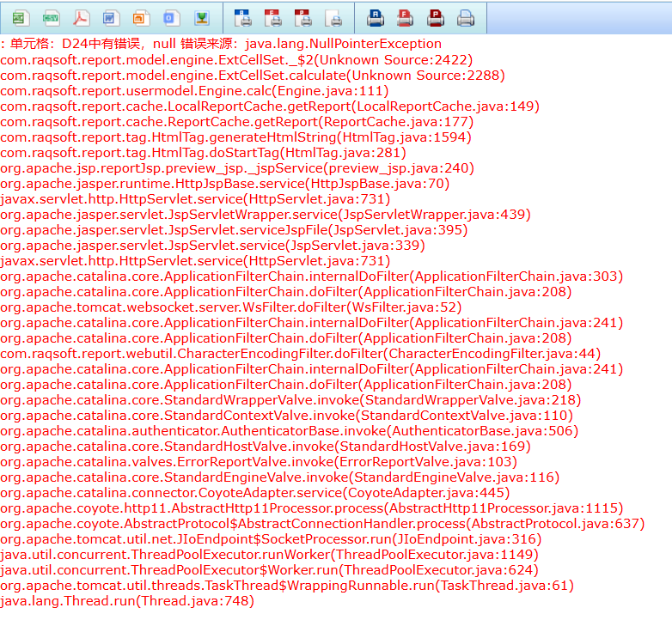The width and height of the screenshot is (672, 620).
Task: Click the HtmlTag.doStartTag(HtmlTag.java:281) line
Action: (x=203, y=152)
